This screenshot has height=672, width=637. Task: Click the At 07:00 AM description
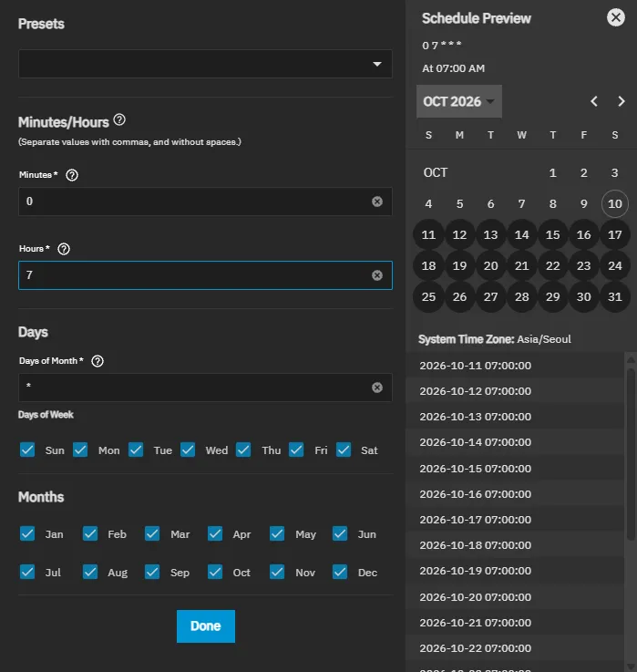453,68
